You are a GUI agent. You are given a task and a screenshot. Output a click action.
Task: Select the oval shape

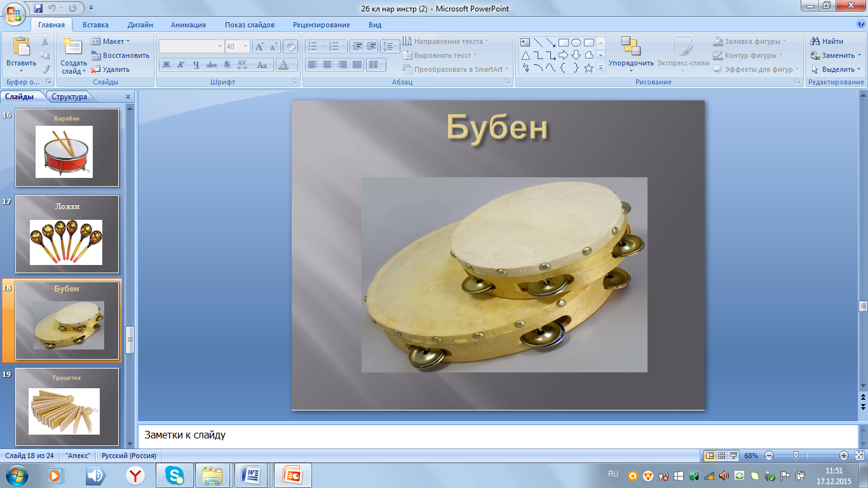click(576, 43)
